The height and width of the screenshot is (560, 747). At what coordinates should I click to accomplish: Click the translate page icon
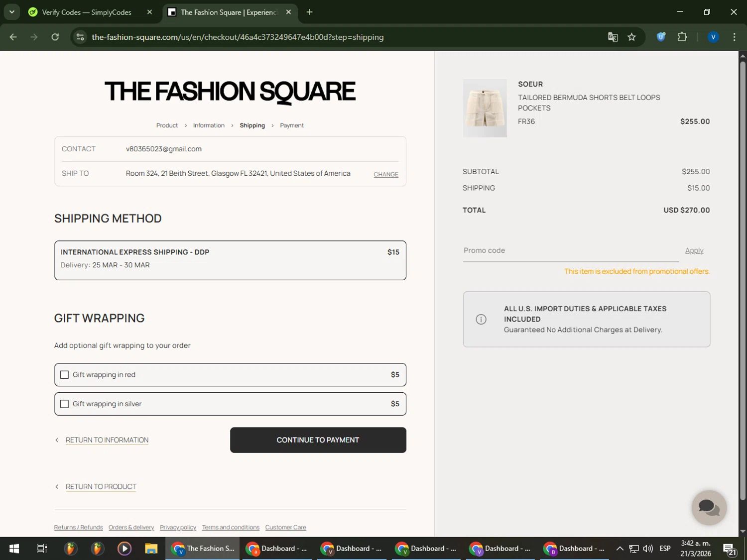(613, 37)
